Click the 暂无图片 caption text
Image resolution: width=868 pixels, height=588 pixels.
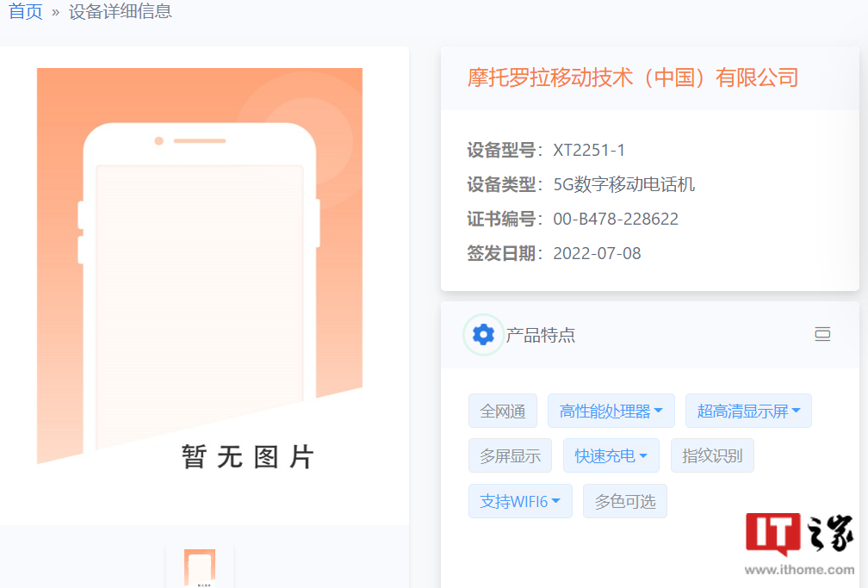coord(248,457)
